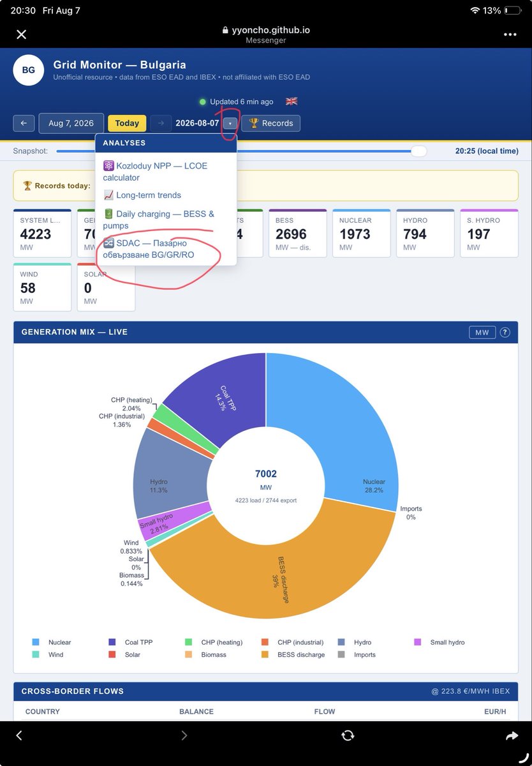Tap the browser forward chevron in bottom bar
The image size is (532, 766).
tap(184, 735)
